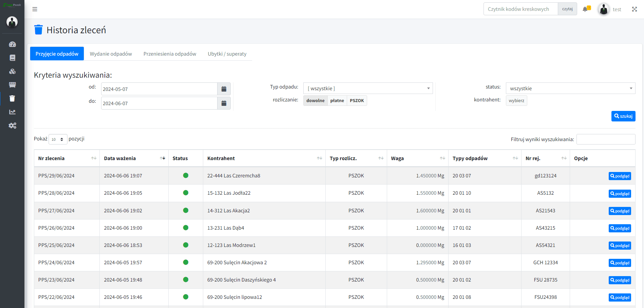Open the settings gears sidebar icon
This screenshot has height=308, width=644.
[12, 126]
